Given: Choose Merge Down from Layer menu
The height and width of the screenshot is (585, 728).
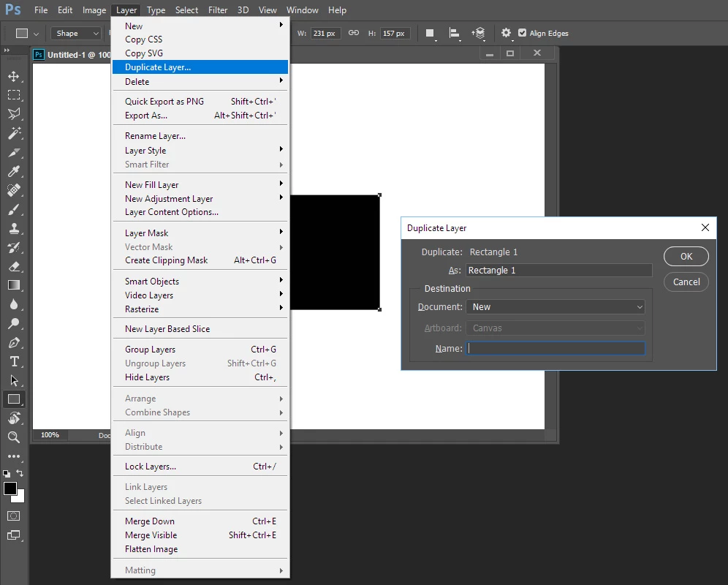Looking at the screenshot, I should point(200,521).
